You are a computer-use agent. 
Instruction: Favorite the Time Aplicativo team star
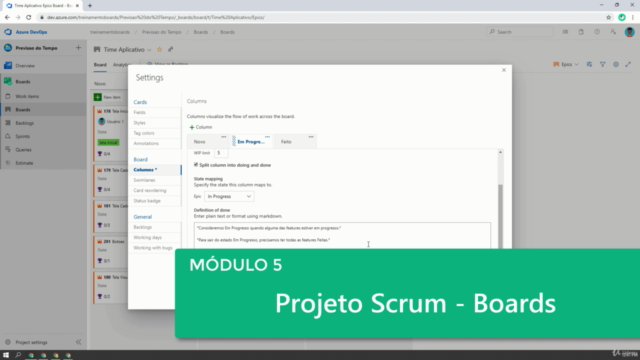click(x=160, y=49)
